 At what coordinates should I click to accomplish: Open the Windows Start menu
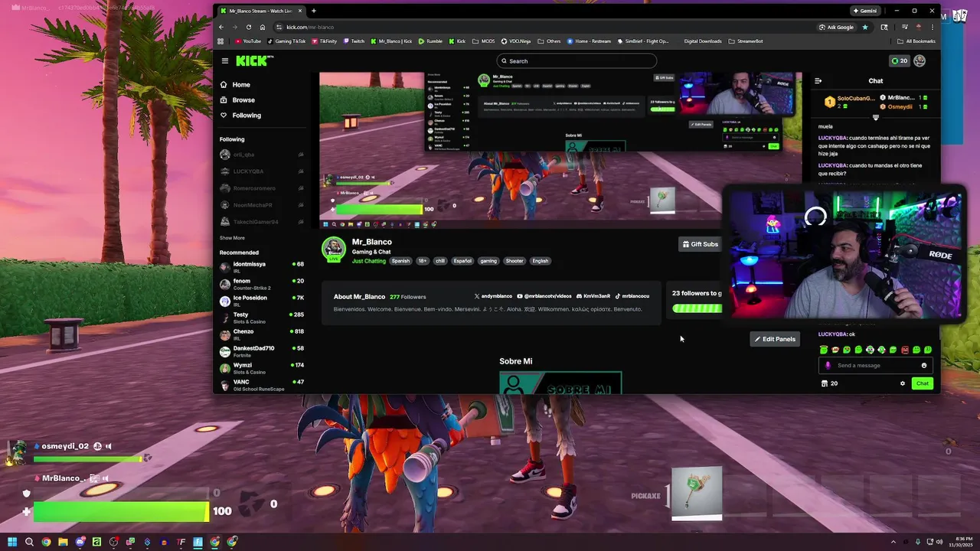pyautogui.click(x=12, y=542)
